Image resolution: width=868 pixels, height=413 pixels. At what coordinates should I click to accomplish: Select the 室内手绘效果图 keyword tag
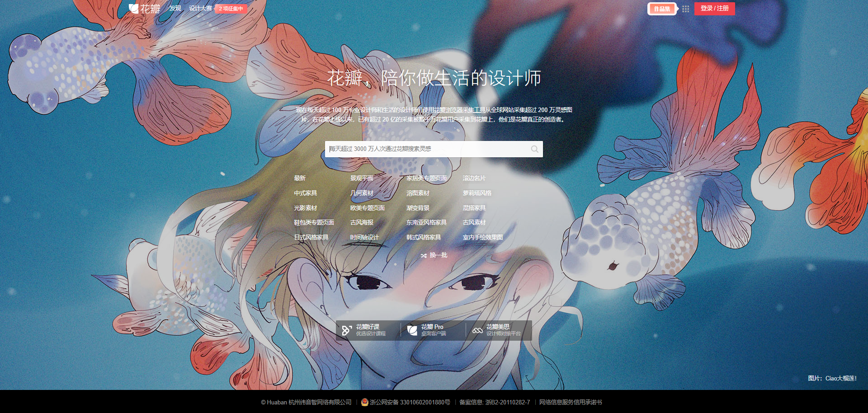[482, 238]
